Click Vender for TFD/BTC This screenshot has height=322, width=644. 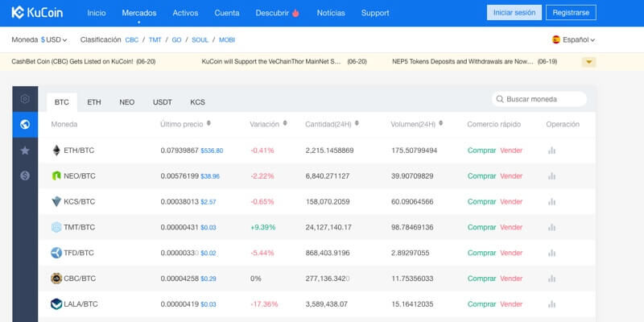[511, 253]
